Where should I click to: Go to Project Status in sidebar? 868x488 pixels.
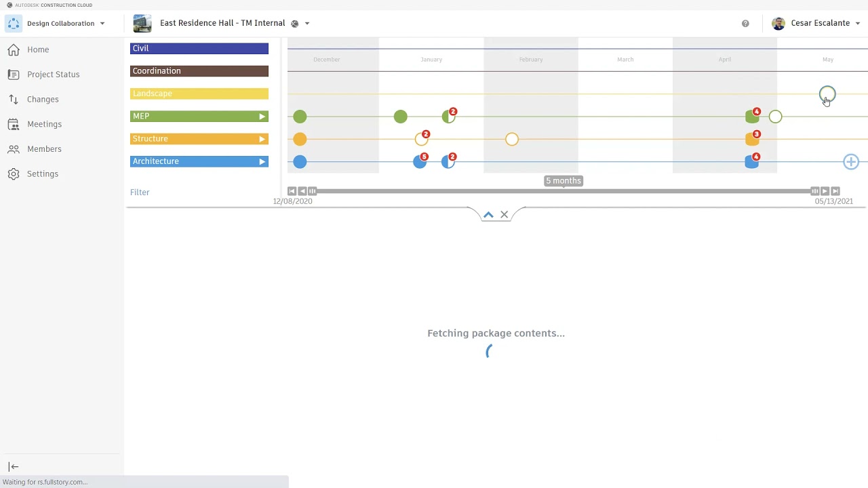click(x=53, y=75)
